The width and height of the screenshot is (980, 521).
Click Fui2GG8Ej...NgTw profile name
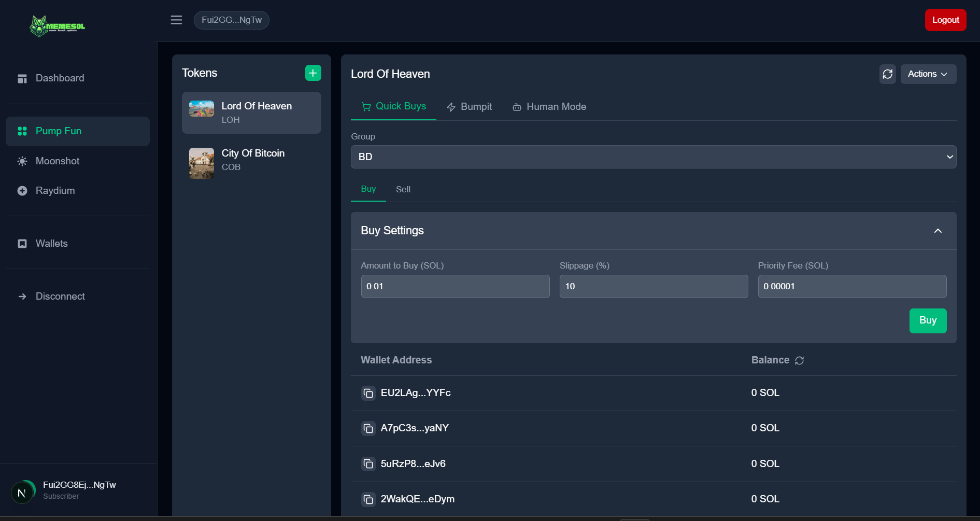tap(79, 485)
